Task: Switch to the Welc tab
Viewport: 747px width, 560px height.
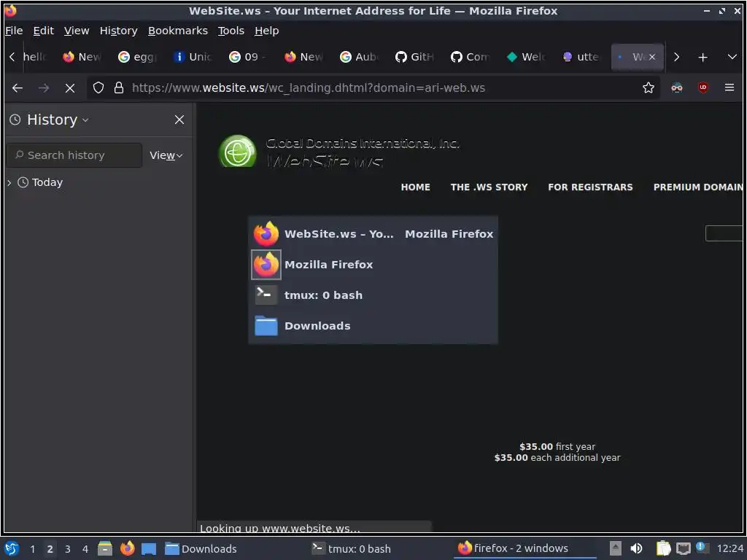Action: pyautogui.click(x=525, y=57)
